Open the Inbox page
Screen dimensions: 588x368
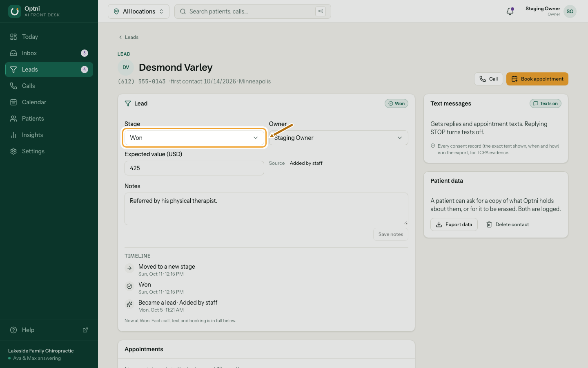click(49, 53)
